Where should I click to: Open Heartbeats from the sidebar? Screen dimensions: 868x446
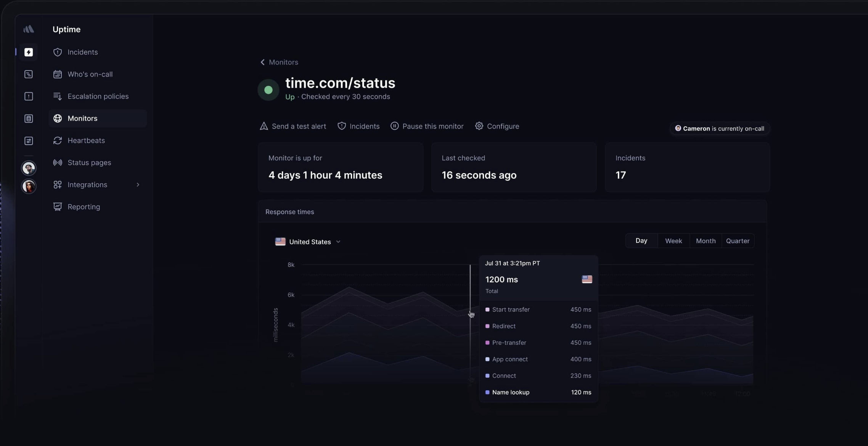pyautogui.click(x=86, y=140)
